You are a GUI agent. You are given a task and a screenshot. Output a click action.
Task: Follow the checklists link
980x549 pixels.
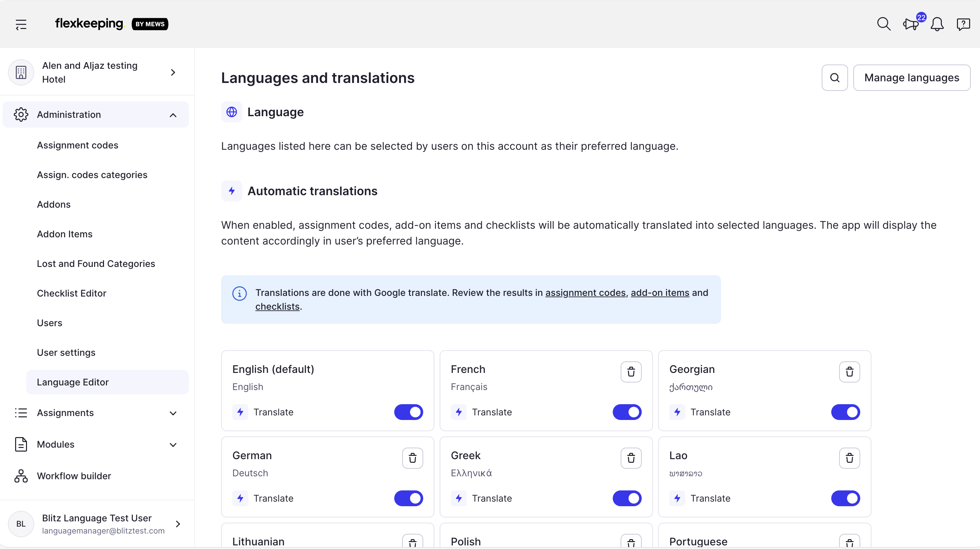tap(277, 306)
